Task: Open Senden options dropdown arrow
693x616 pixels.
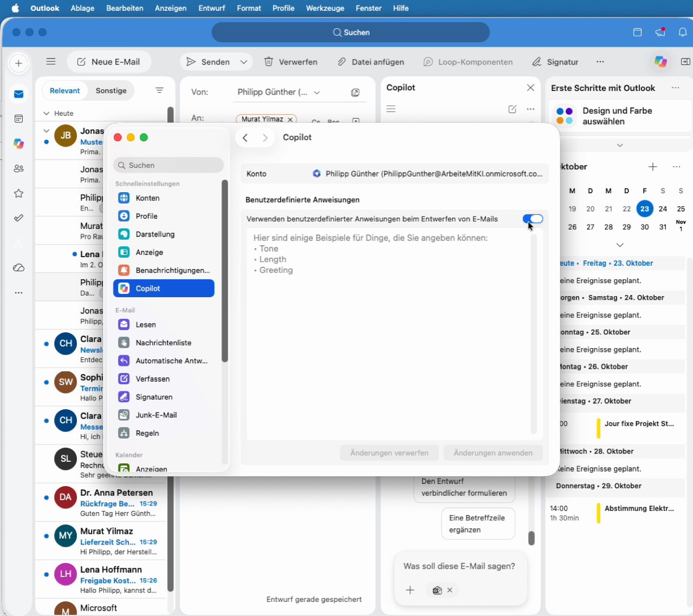Action: 244,62
